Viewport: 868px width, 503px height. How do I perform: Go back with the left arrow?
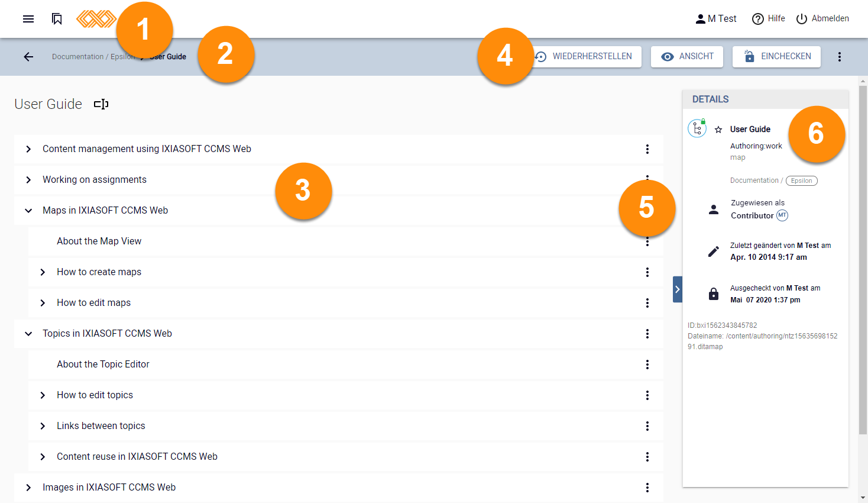[x=28, y=57]
